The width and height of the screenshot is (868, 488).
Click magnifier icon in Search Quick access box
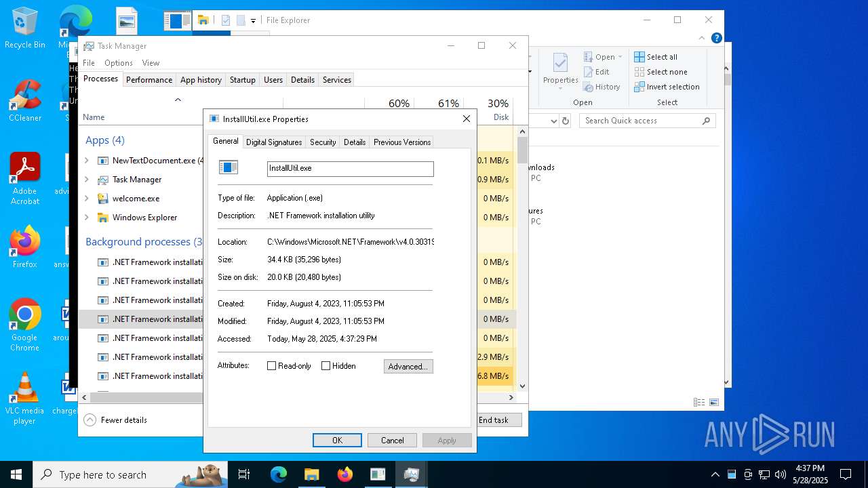pyautogui.click(x=706, y=121)
